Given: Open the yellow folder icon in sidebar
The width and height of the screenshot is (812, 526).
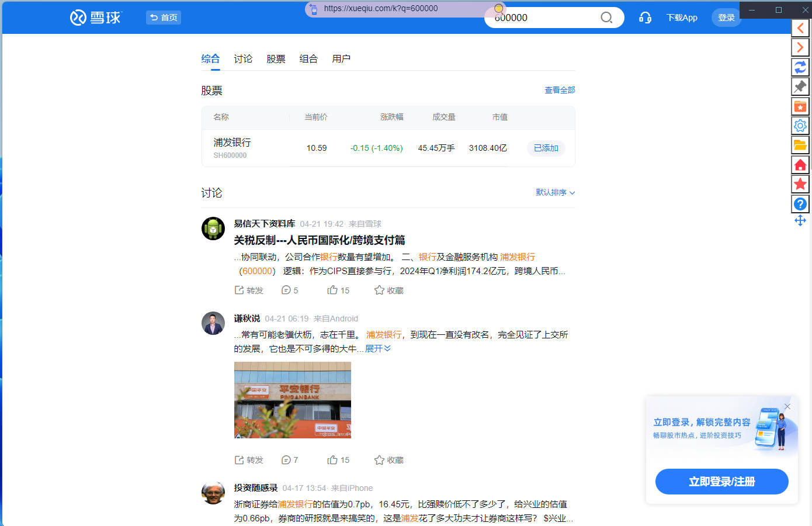Looking at the screenshot, I should (x=800, y=144).
